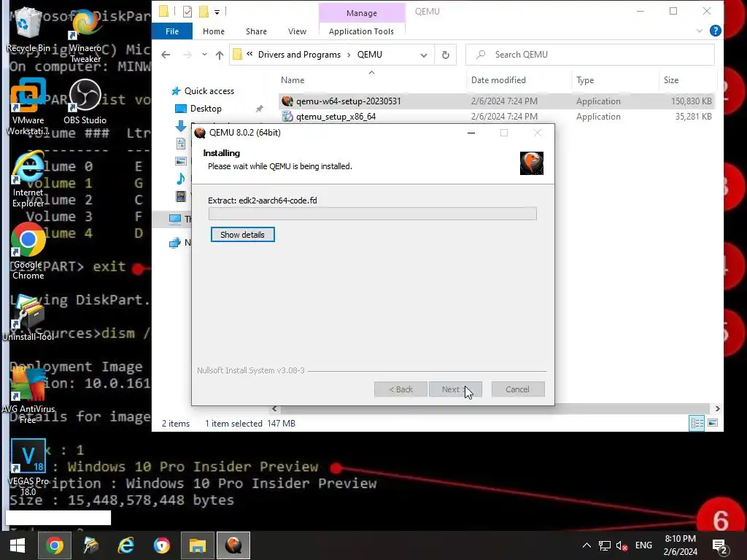Launch the OBS Studio desktop shortcut

[85, 102]
